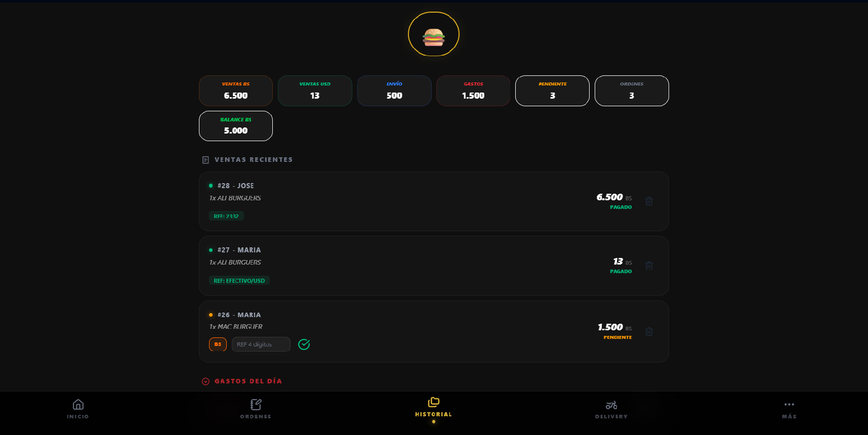Click the Balance BS card
Image resolution: width=868 pixels, height=435 pixels.
point(236,126)
